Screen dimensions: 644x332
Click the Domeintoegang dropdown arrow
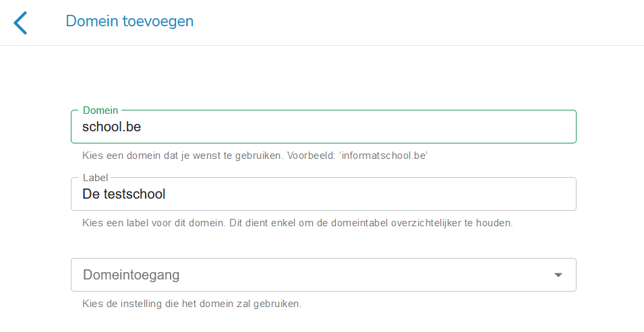[x=558, y=275]
